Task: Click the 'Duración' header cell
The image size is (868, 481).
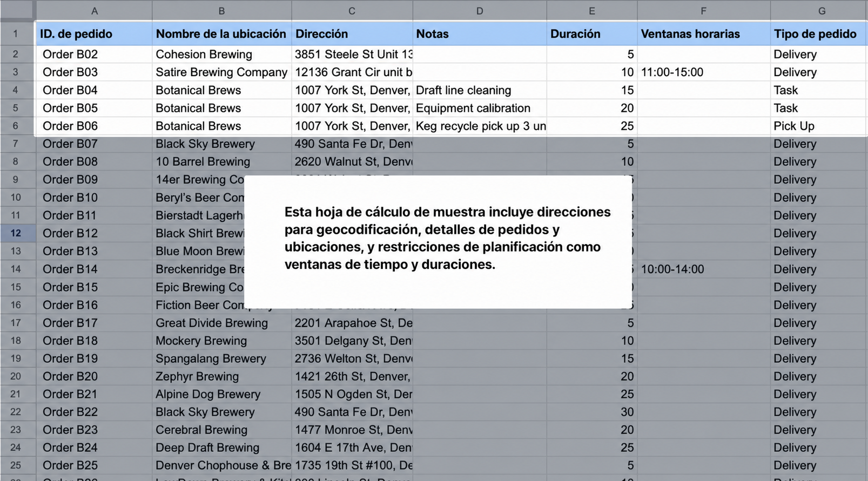Action: [x=592, y=33]
